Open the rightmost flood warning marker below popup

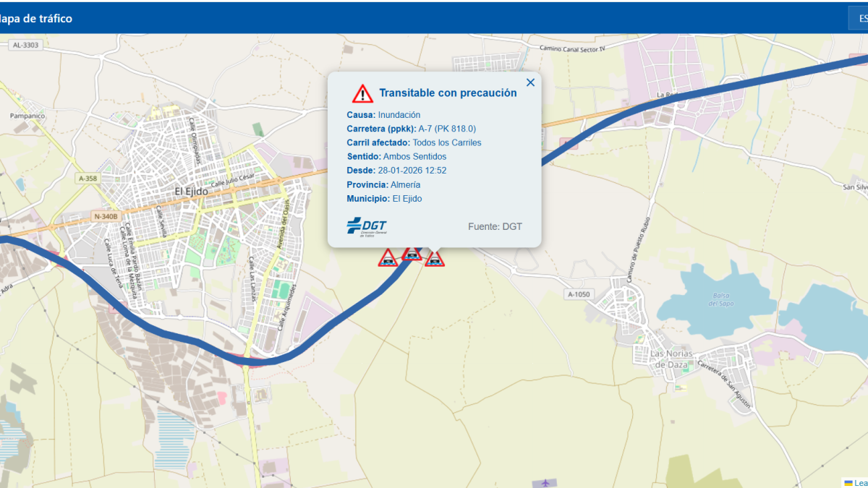tap(435, 258)
